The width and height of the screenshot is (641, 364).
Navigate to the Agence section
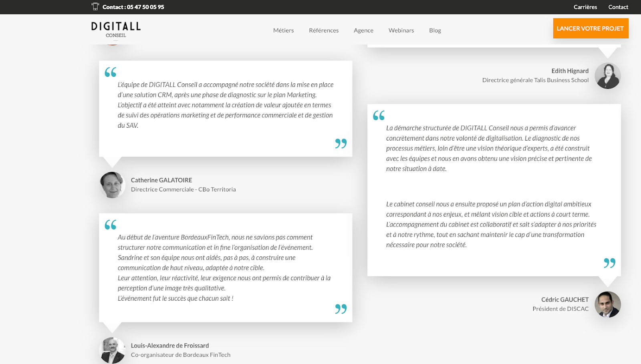(363, 30)
